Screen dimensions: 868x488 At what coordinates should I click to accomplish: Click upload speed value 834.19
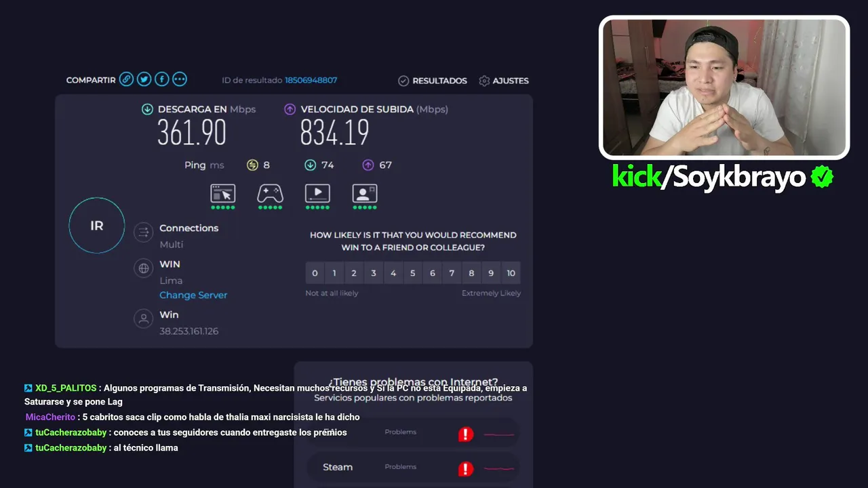click(x=334, y=132)
